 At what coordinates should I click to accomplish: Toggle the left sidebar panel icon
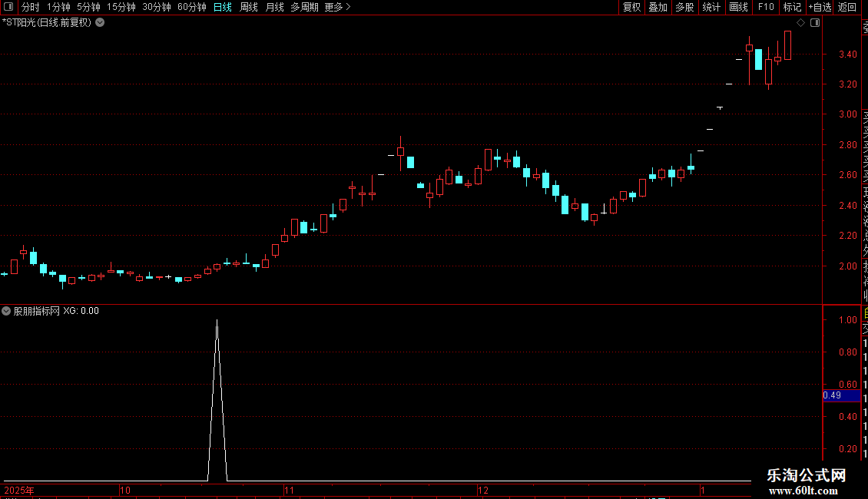pyautogui.click(x=8, y=7)
